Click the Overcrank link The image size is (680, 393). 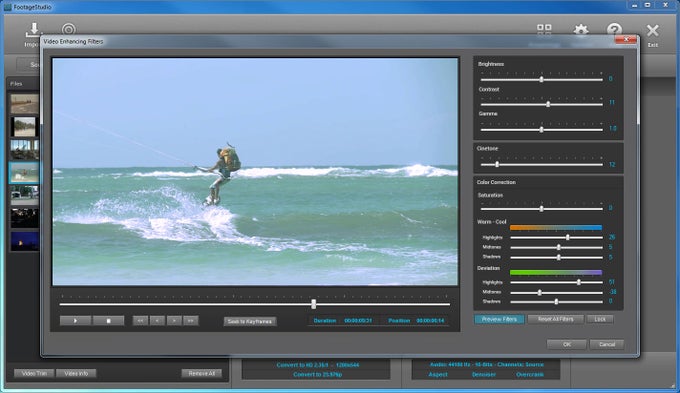click(530, 374)
